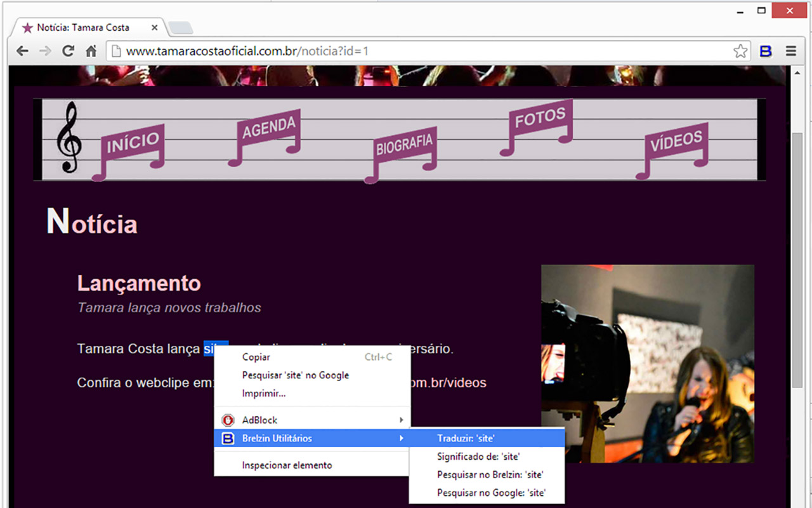Open the VÍDEOS music note link
Viewport: 812px width, 508px height.
click(x=672, y=150)
